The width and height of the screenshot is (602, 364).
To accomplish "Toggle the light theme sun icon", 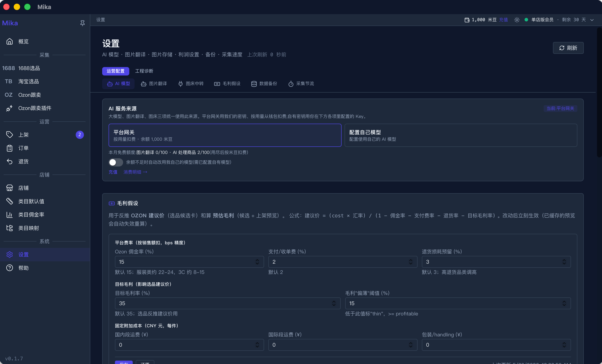I will click(517, 20).
